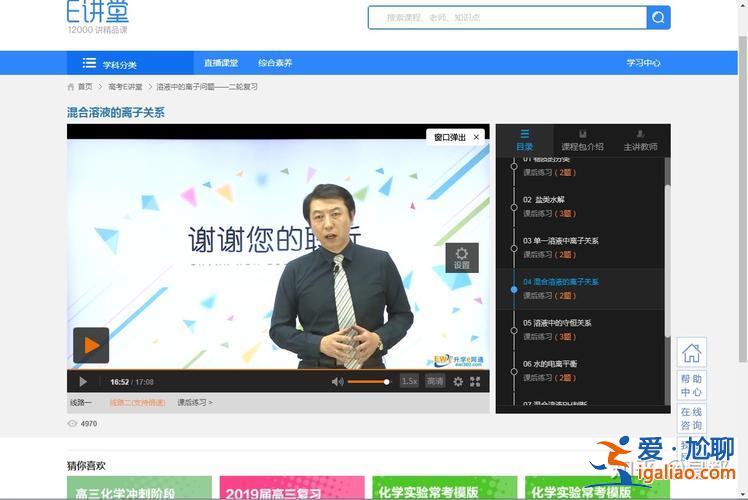Viewport: 748px width, 500px height.
Task: Open player settings gear in control bar
Action: [458, 381]
